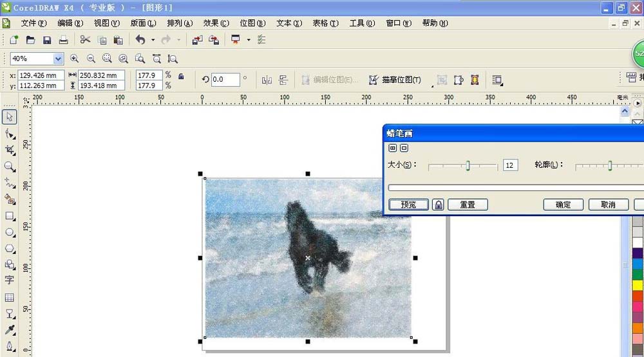The image size is (644, 357).
Task: Click the New document icon
Action: pos(14,40)
